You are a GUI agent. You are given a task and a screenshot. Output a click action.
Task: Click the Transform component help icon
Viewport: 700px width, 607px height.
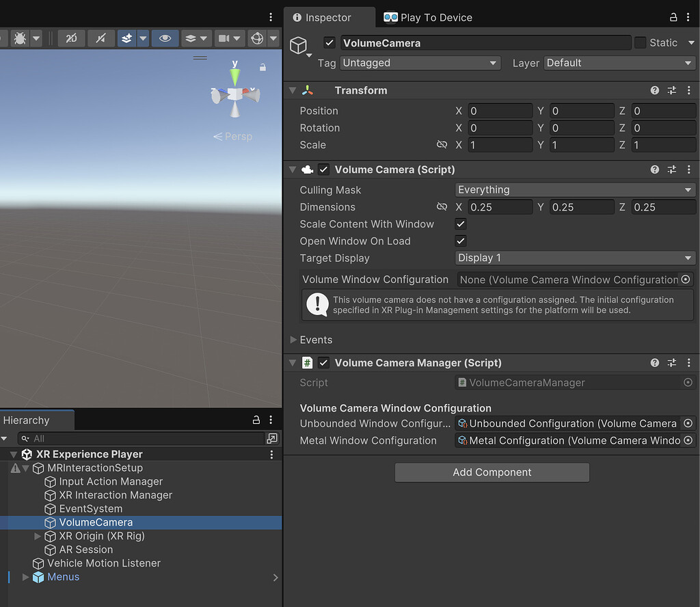pyautogui.click(x=654, y=90)
